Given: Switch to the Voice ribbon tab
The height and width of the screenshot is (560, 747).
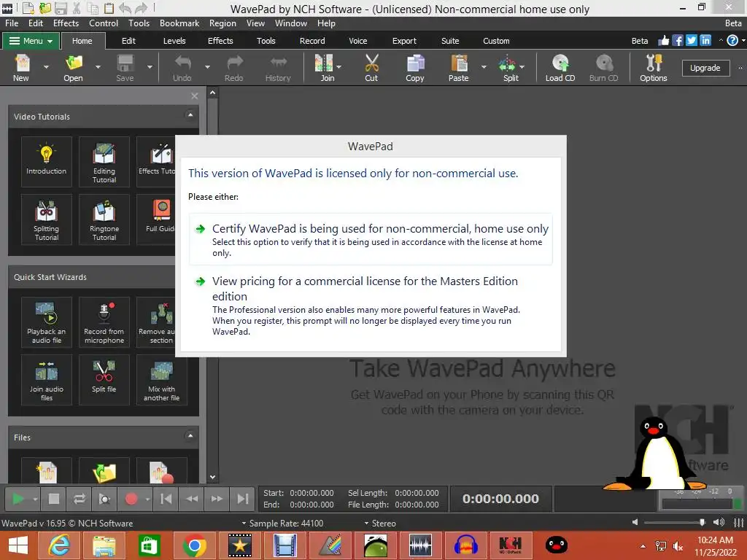Looking at the screenshot, I should (357, 41).
